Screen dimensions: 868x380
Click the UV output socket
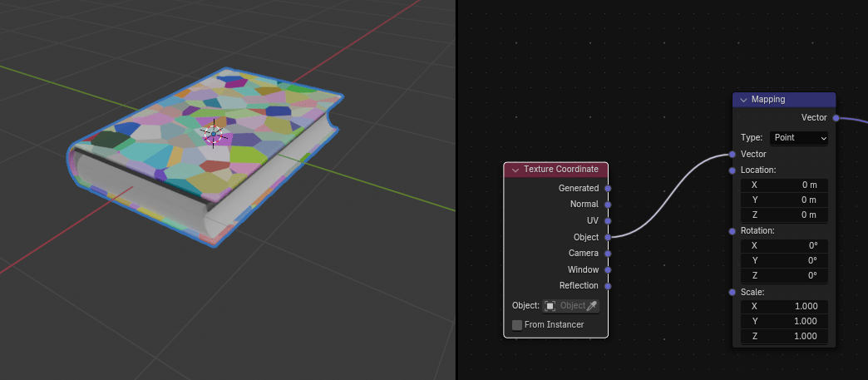point(608,221)
